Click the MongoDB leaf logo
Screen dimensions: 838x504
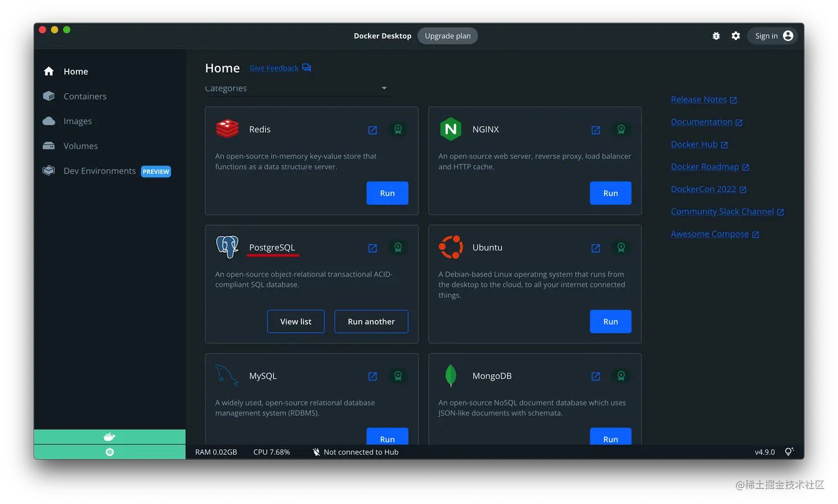[451, 376]
